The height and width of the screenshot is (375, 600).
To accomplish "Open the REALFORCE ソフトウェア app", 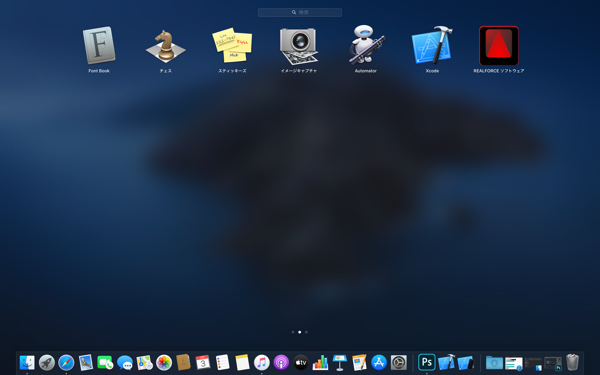I will (499, 46).
